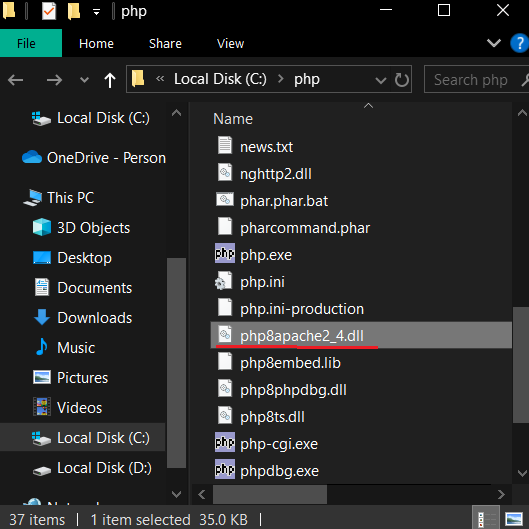
Task: Open recent locations dropdown arrow
Action: coord(84,80)
